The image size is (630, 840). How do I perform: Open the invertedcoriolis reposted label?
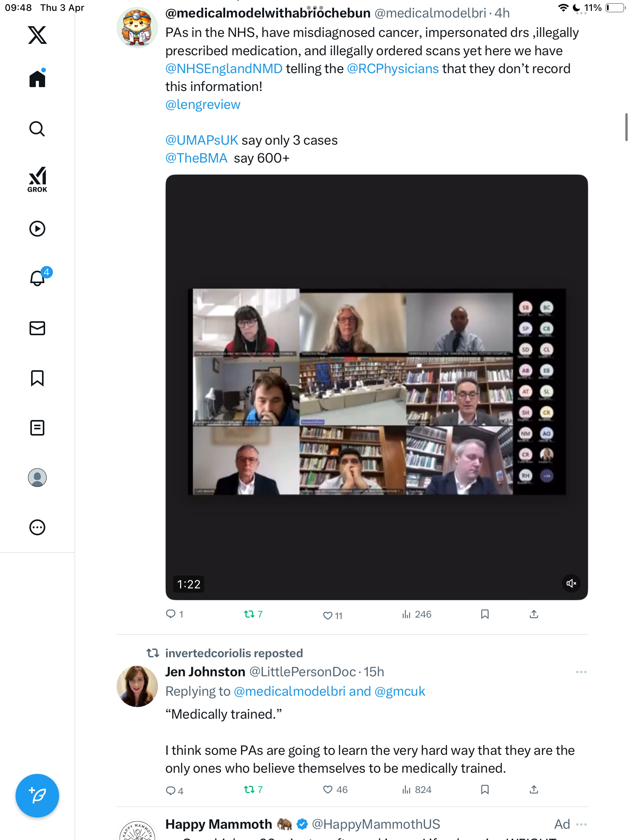(234, 653)
